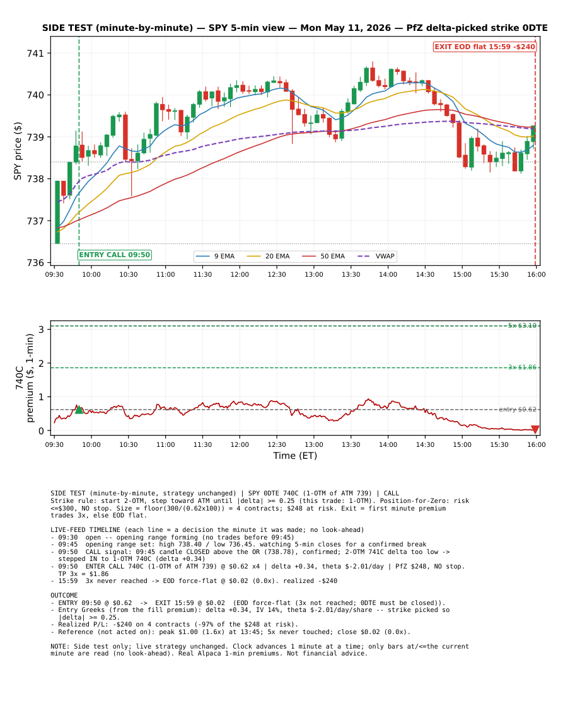
Task: Click the 'entry $0.62' line label
Action: pyautogui.click(x=518, y=410)
